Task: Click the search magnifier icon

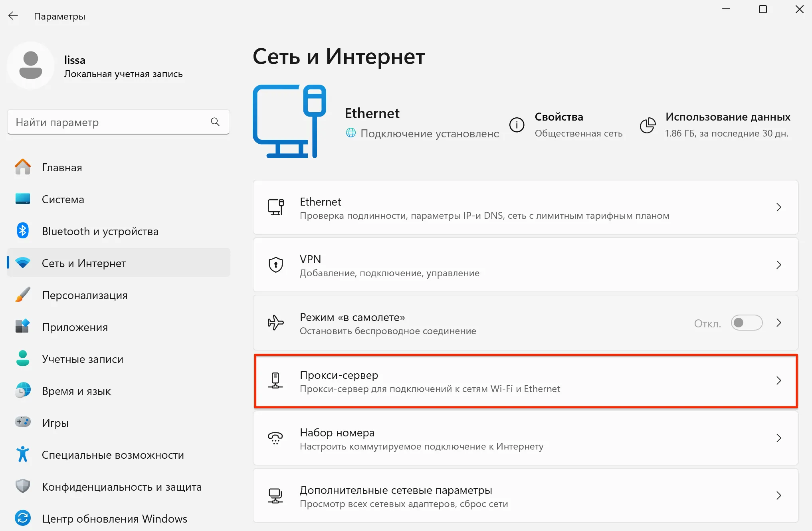Action: [215, 122]
